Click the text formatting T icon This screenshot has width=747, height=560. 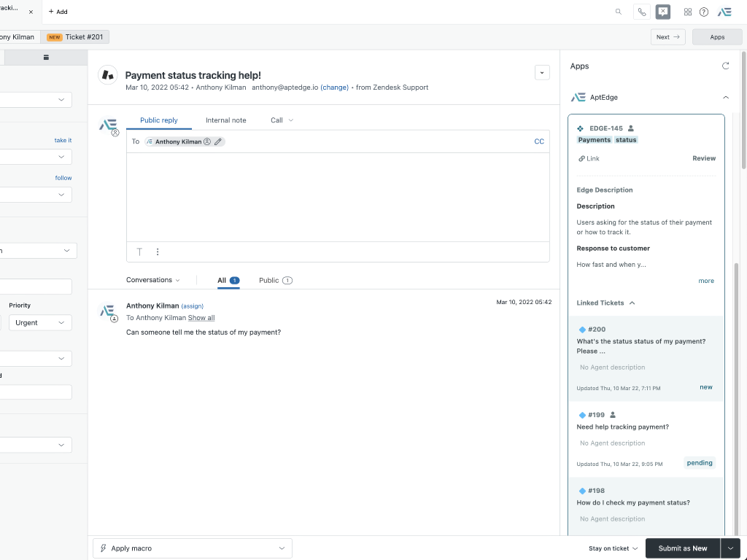click(139, 252)
